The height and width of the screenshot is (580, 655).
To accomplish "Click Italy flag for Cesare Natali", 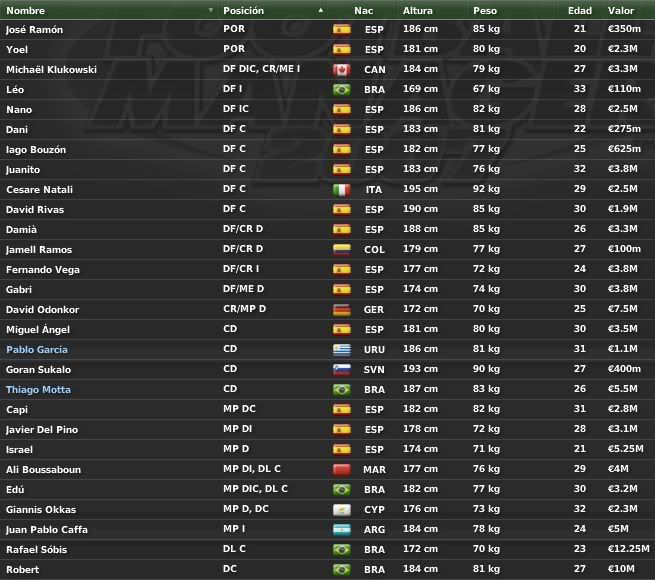I will click(342, 190).
